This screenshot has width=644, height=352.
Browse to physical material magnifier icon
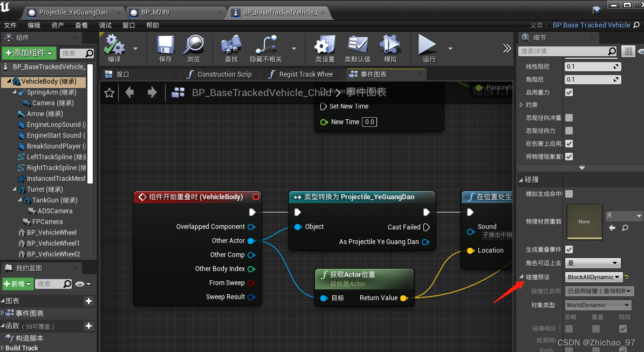tap(625, 228)
